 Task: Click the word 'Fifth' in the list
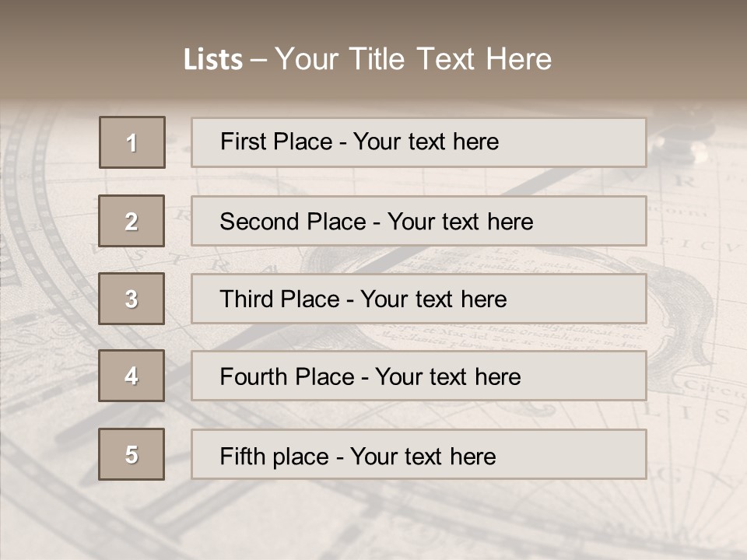click(x=243, y=456)
